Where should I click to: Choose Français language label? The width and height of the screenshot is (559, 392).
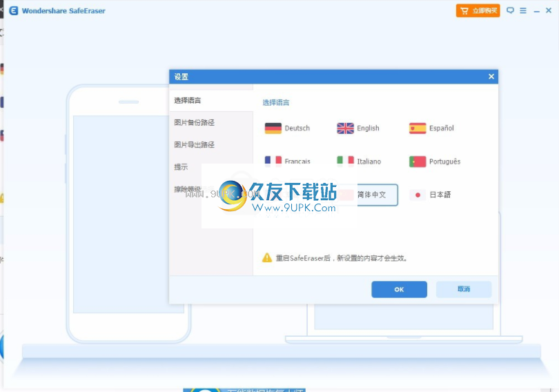tap(297, 161)
